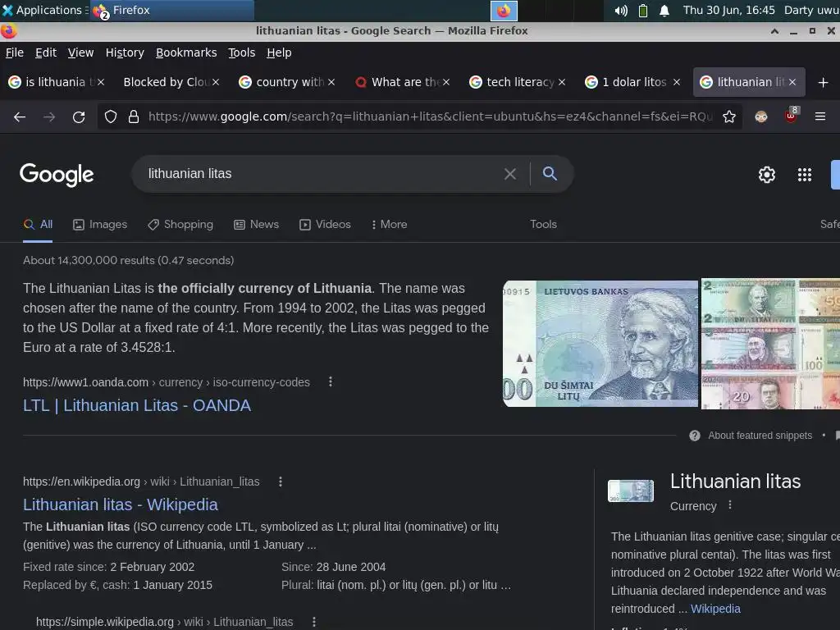Viewport: 840px width, 630px height.
Task: Open notifications bell in the panel
Action: [664, 11]
